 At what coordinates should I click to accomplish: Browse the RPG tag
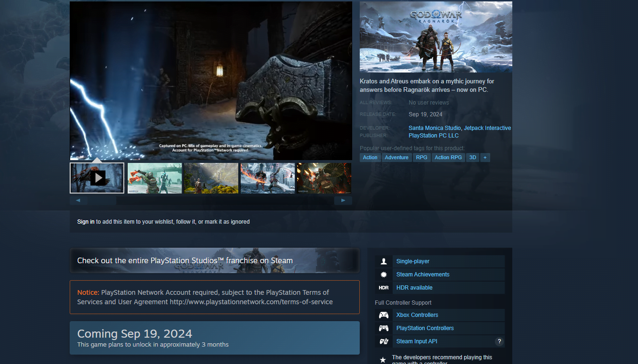coord(421,157)
